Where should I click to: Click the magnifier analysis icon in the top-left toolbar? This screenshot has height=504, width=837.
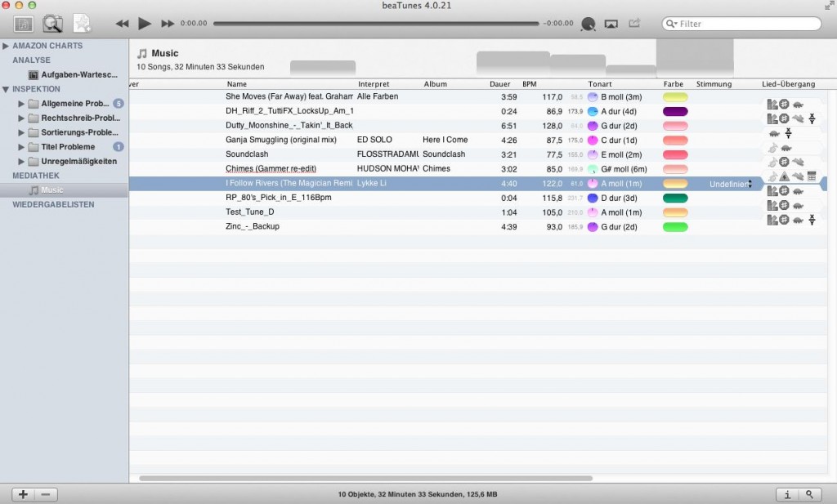click(x=52, y=24)
